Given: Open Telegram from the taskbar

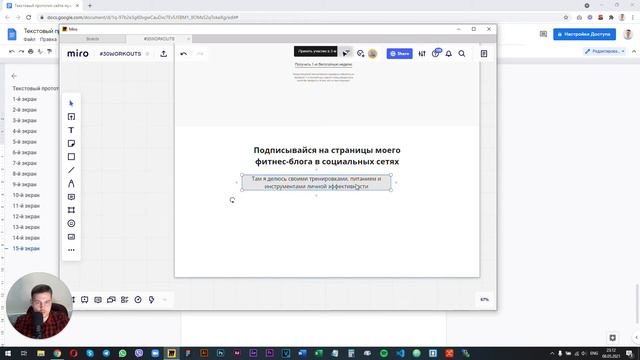Looking at the screenshot, I should [x=106, y=353].
